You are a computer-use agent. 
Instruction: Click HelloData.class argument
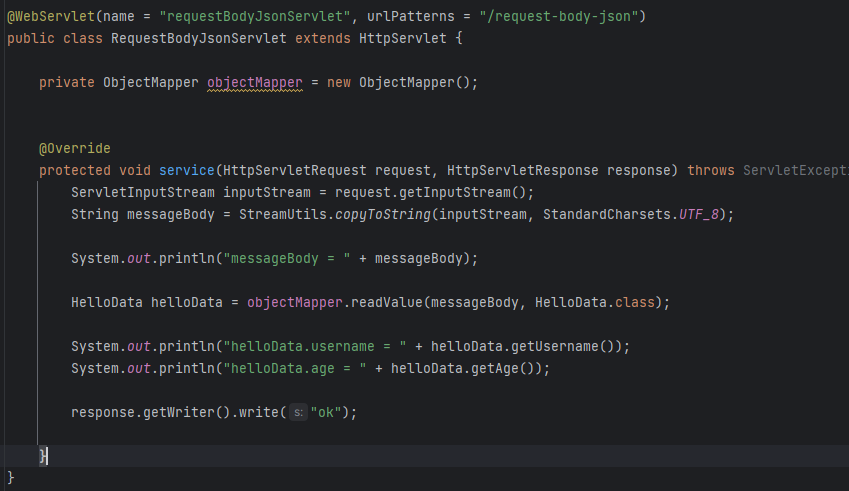click(595, 303)
